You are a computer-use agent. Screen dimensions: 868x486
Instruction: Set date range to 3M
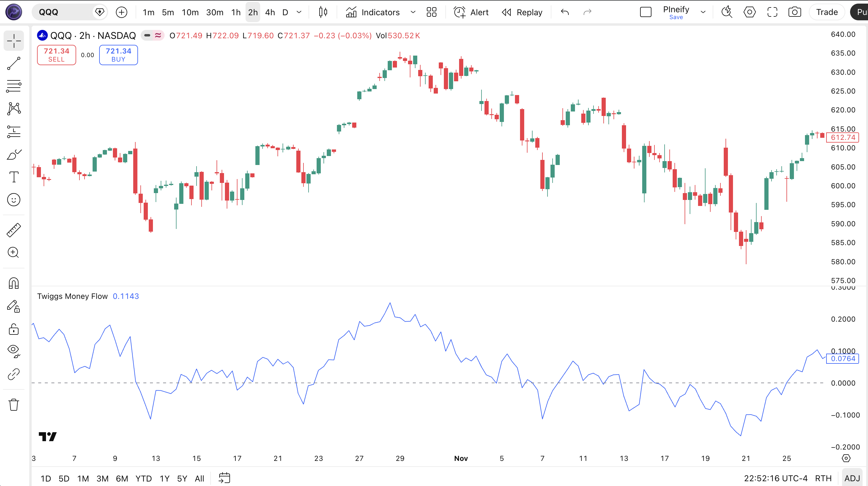click(102, 478)
